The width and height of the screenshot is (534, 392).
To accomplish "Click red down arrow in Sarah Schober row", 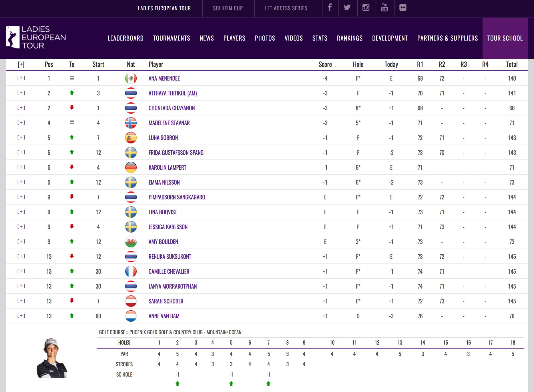I will [72, 301].
